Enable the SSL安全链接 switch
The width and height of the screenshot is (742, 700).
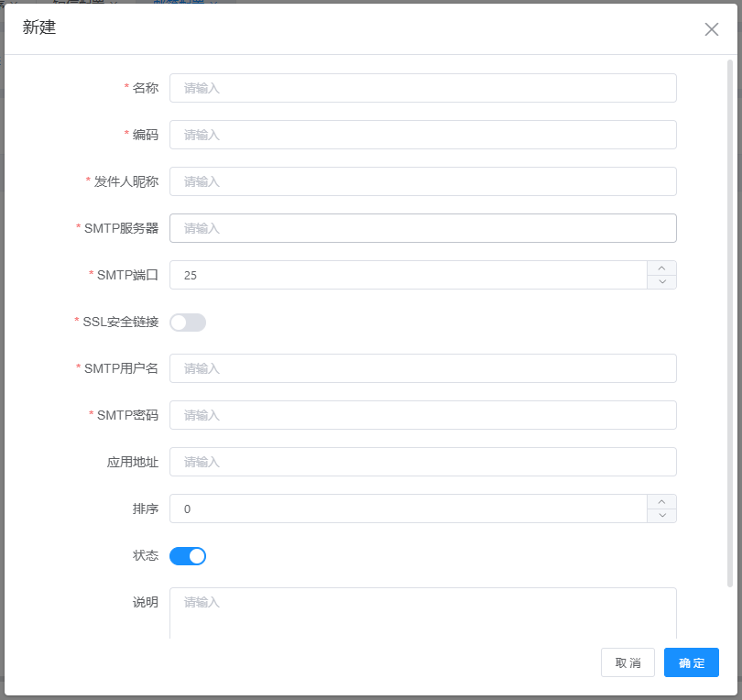click(188, 323)
